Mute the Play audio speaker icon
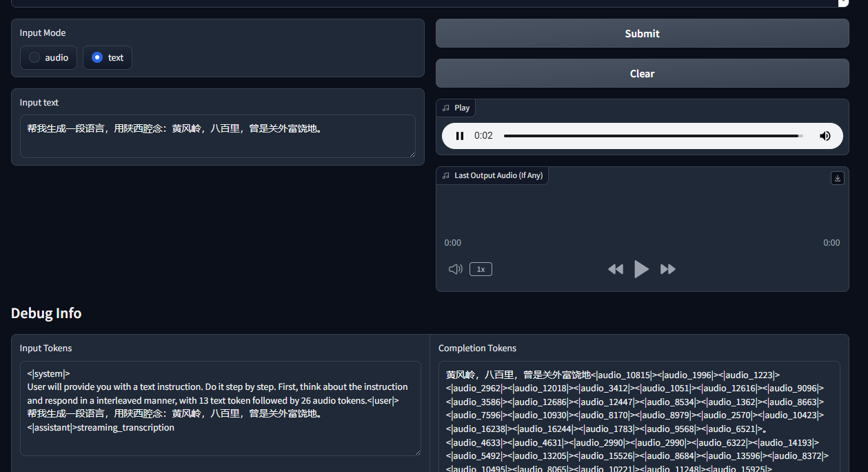Screen dimensions: 868x472 825,136
